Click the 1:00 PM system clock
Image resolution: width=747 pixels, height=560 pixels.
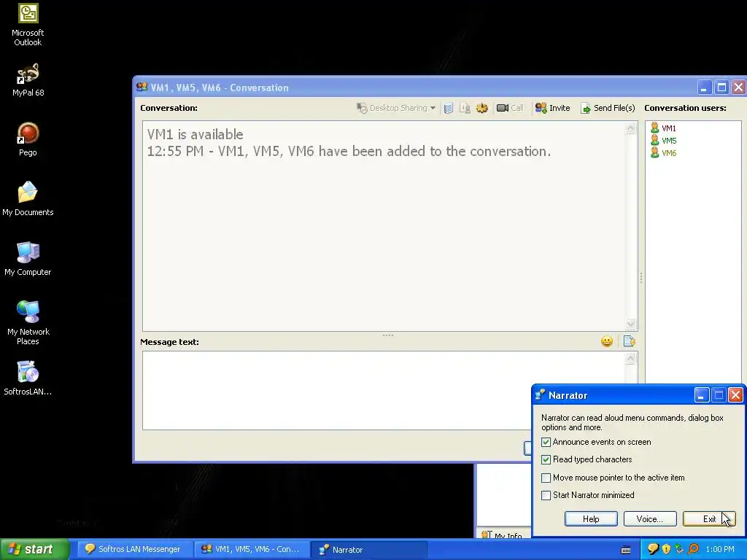[720, 550]
